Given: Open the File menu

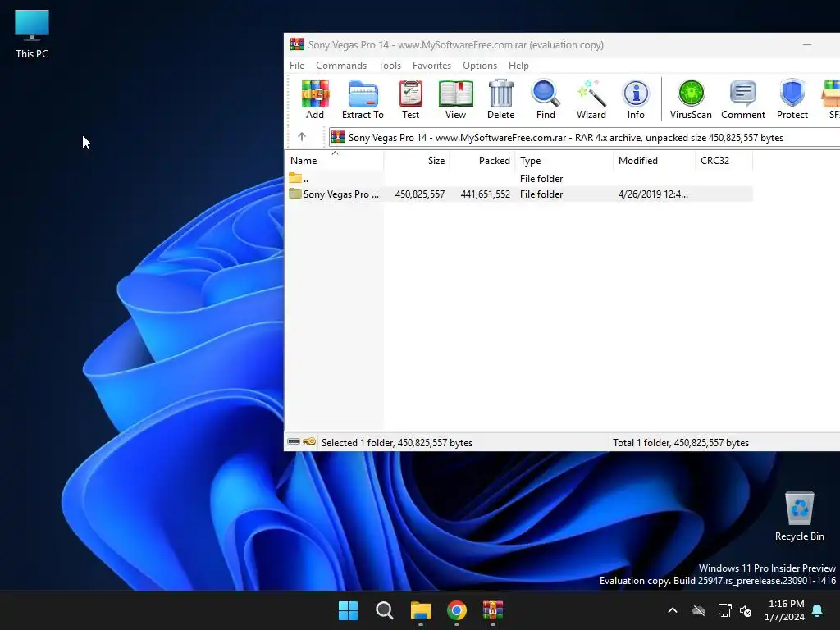Looking at the screenshot, I should 297,66.
